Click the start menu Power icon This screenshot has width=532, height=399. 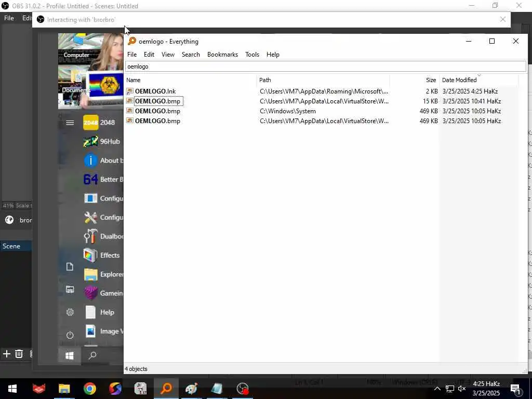tap(70, 335)
